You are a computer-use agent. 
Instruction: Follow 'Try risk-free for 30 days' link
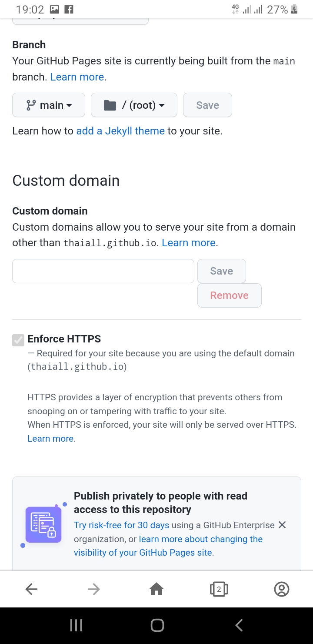121,525
